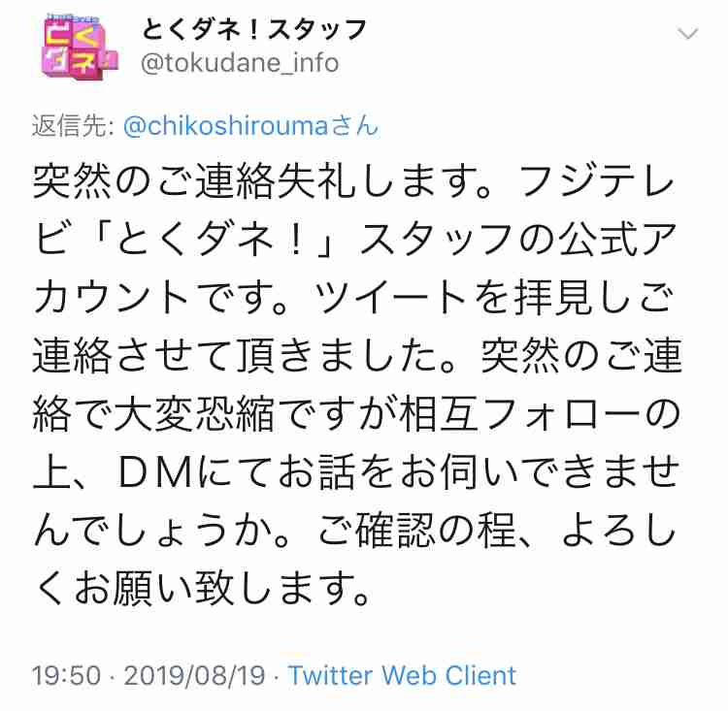Image resolution: width=728 pixels, height=711 pixels.
Task: Visit the @chikoshirouma mention link
Action: [x=226, y=126]
